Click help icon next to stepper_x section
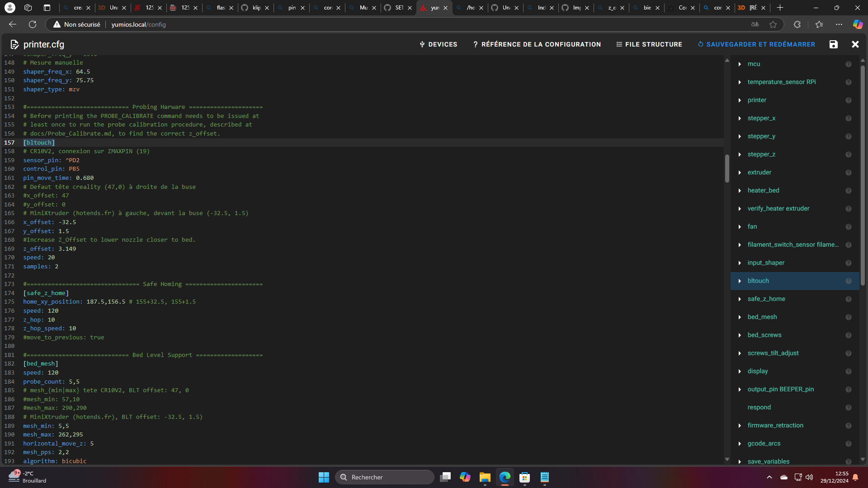The width and height of the screenshot is (868, 488). pos(848,118)
